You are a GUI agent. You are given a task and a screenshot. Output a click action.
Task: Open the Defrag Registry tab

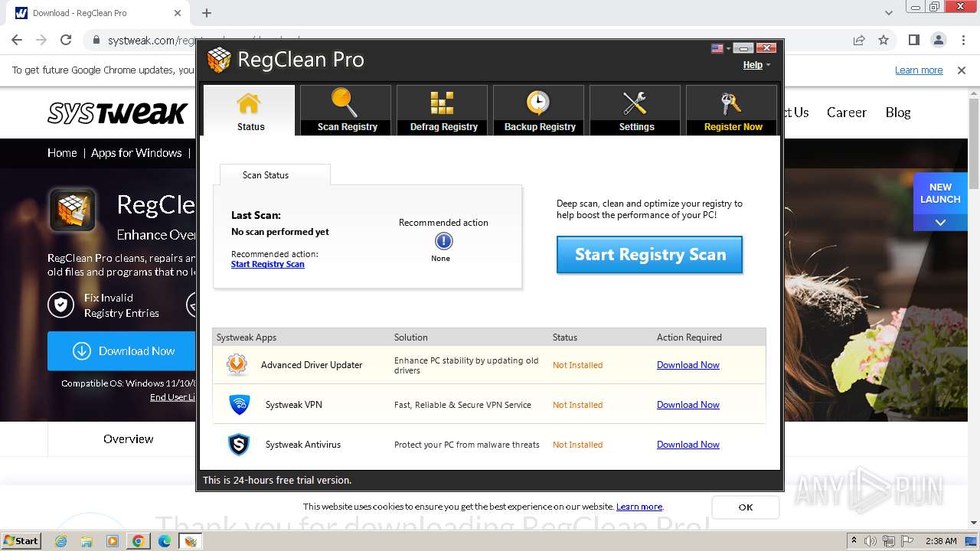(x=442, y=110)
